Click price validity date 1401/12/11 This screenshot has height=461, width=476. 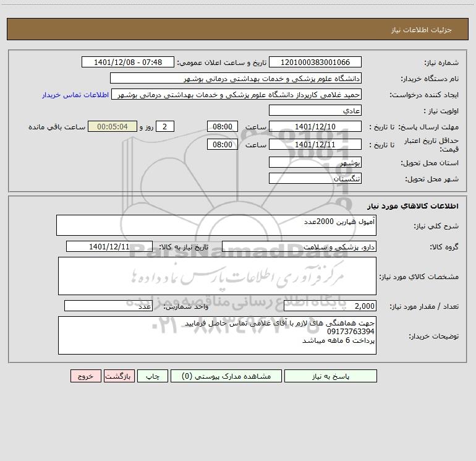pos(315,144)
